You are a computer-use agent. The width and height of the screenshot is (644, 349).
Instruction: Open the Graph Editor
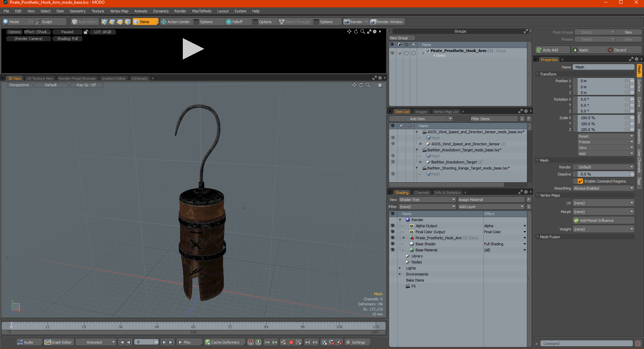(x=58, y=342)
